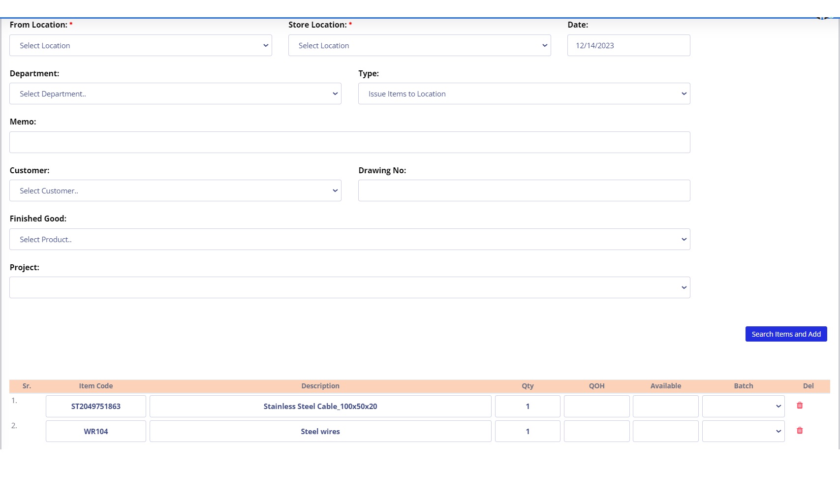The image size is (840, 504).
Task: Click the Available field for Steel wires
Action: pyautogui.click(x=665, y=431)
